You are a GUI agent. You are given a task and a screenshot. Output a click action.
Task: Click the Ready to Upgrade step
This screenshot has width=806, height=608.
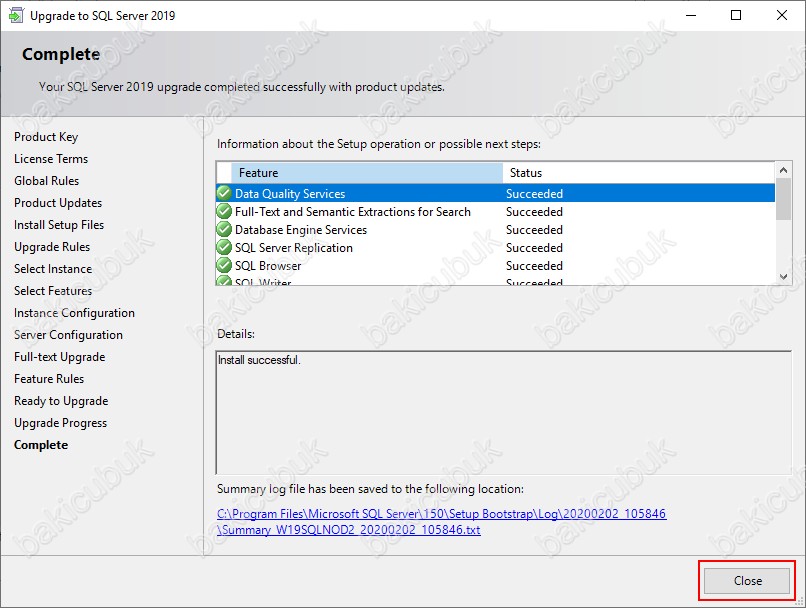tap(61, 401)
